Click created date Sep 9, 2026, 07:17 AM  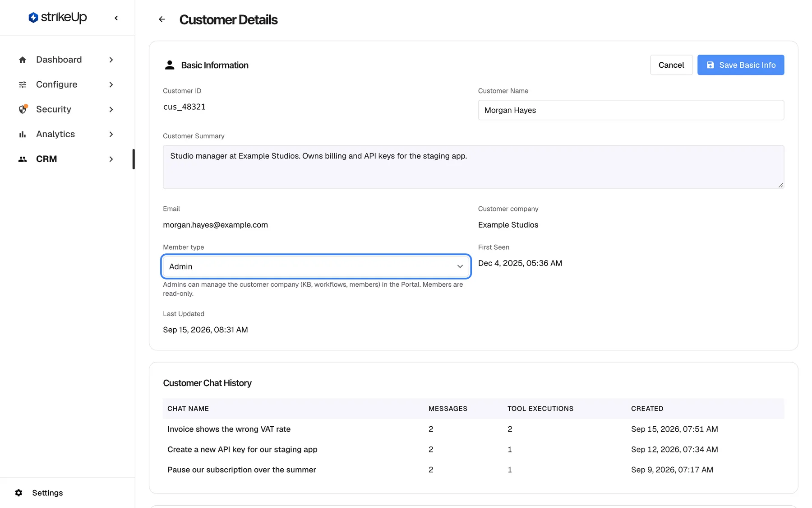click(672, 470)
